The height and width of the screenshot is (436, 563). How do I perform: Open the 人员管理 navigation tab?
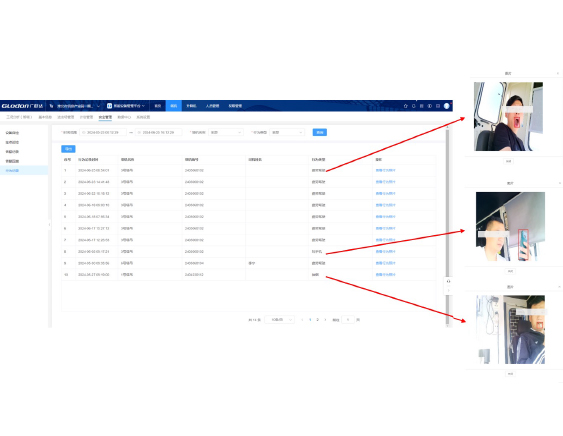pyautogui.click(x=213, y=106)
